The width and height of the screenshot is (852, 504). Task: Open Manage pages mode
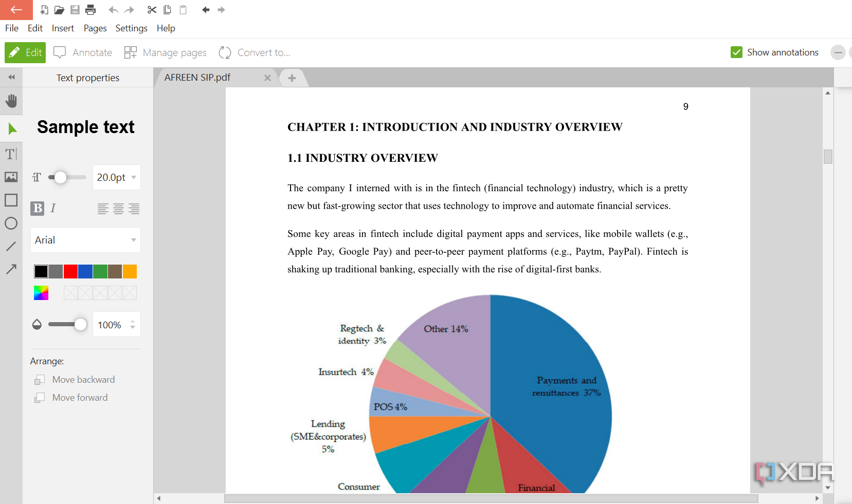pyautogui.click(x=165, y=52)
